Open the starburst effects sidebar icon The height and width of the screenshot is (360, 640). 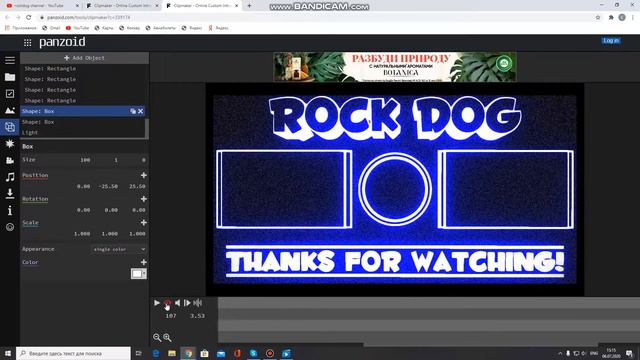click(10, 144)
